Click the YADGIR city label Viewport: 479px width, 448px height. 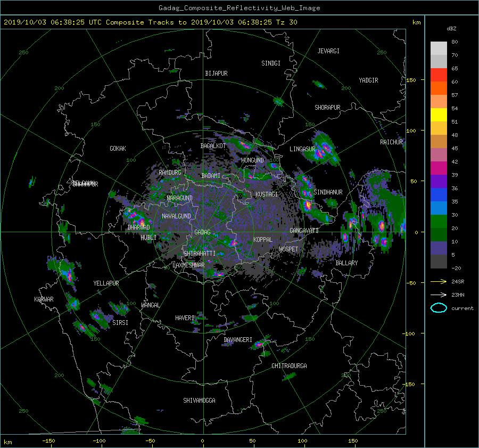[x=368, y=80]
